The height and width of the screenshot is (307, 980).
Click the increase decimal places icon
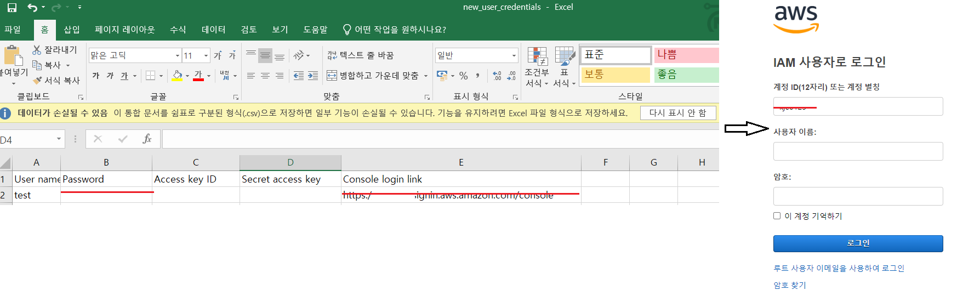497,76
